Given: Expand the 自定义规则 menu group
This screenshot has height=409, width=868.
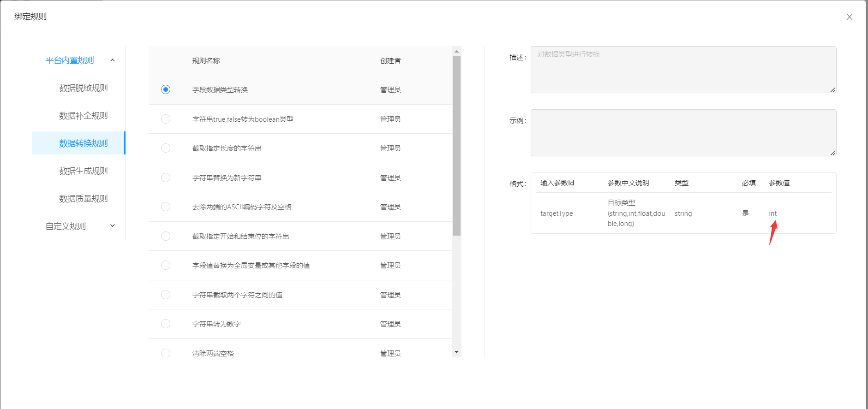Looking at the screenshot, I should 112,226.
